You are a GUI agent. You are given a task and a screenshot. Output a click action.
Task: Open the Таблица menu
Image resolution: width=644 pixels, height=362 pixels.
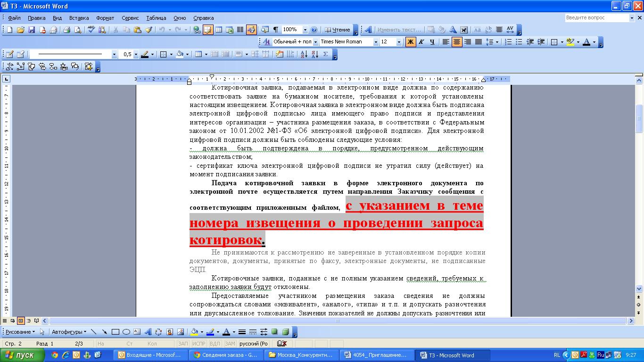point(156,18)
